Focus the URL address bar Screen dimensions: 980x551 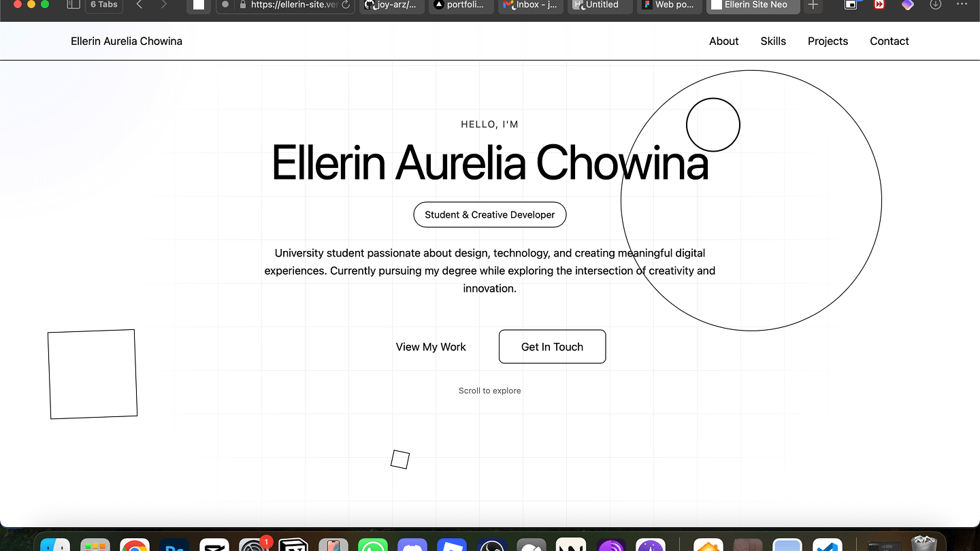coord(293,5)
